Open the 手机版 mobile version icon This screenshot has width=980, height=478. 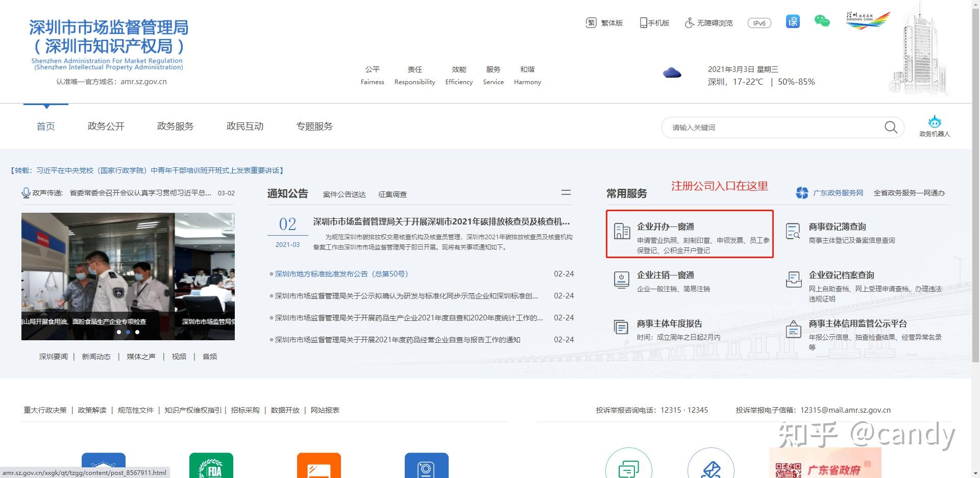(x=643, y=23)
